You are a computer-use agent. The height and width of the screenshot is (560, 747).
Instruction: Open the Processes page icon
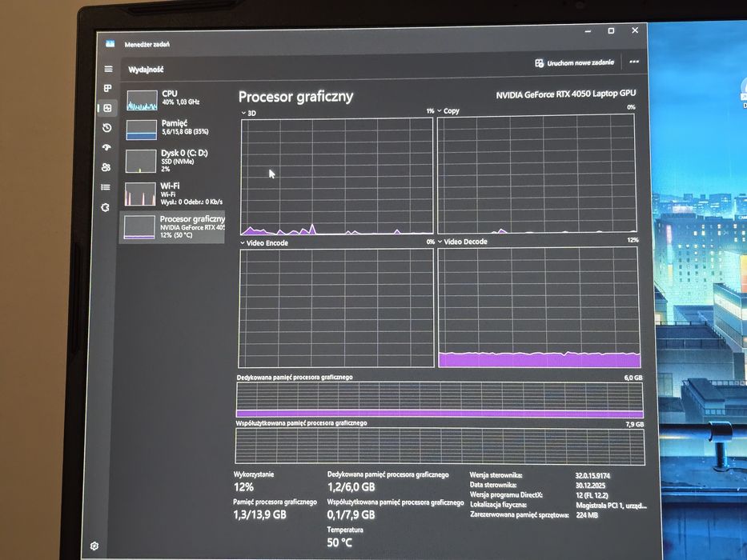(107, 88)
